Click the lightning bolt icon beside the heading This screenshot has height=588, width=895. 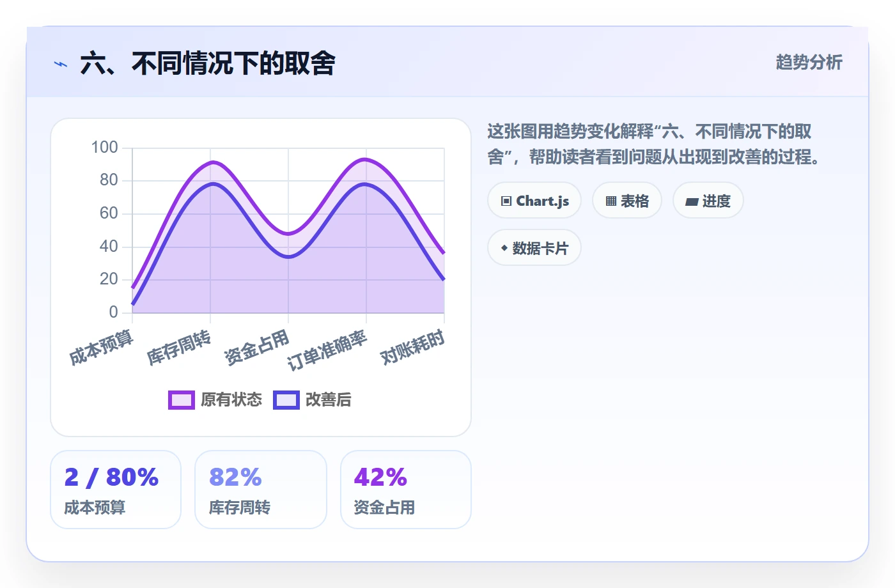(x=61, y=64)
